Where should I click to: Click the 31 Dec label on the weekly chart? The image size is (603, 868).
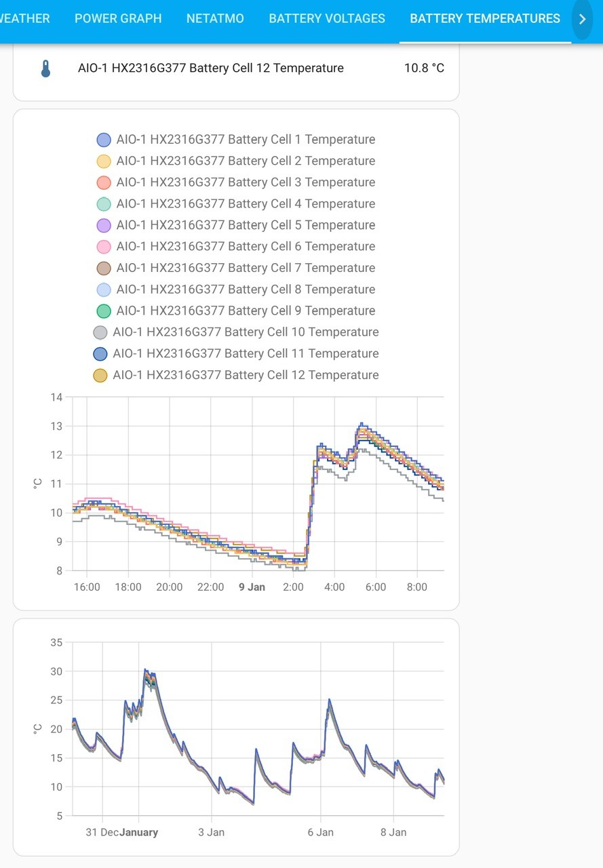click(x=102, y=832)
